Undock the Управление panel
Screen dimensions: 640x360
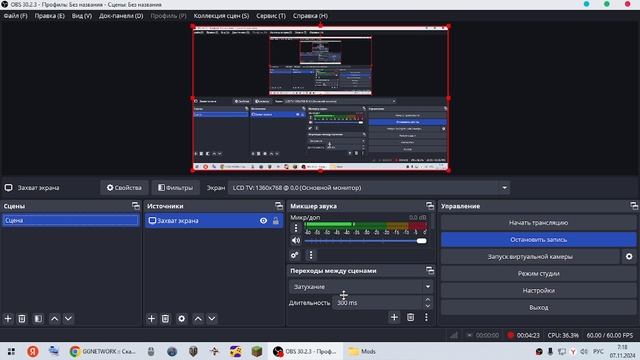pos(634,206)
